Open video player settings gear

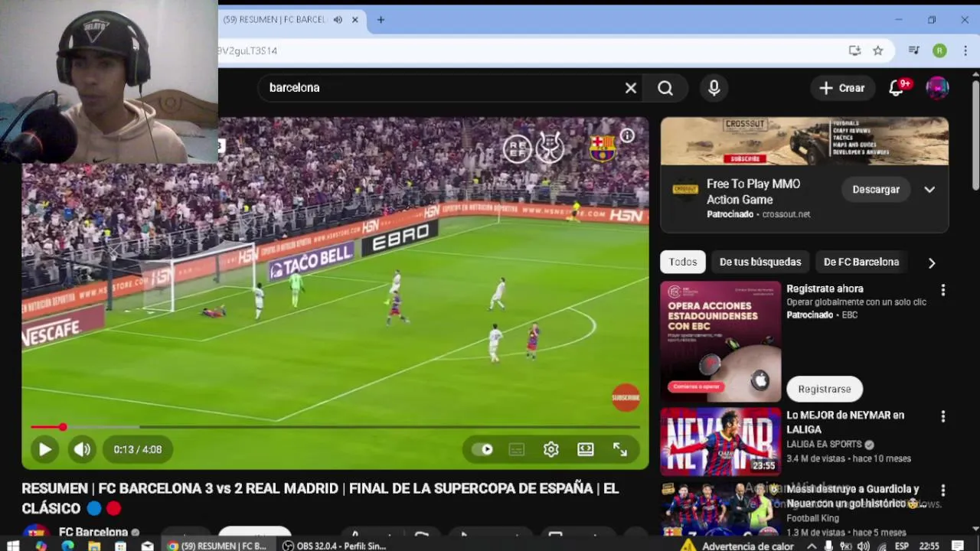point(551,449)
